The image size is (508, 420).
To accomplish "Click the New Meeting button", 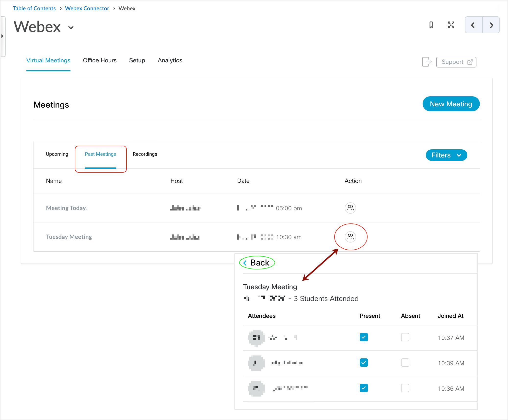I will click(x=451, y=104).
